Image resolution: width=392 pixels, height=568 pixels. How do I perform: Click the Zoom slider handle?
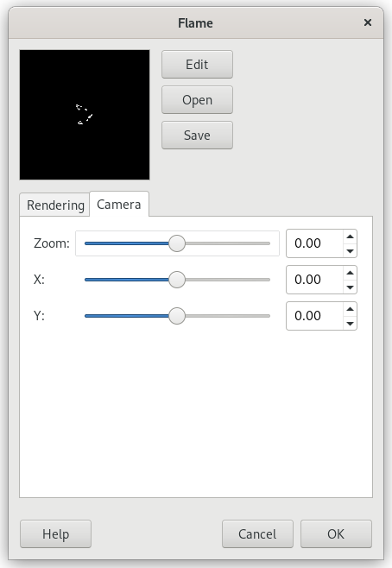click(177, 243)
